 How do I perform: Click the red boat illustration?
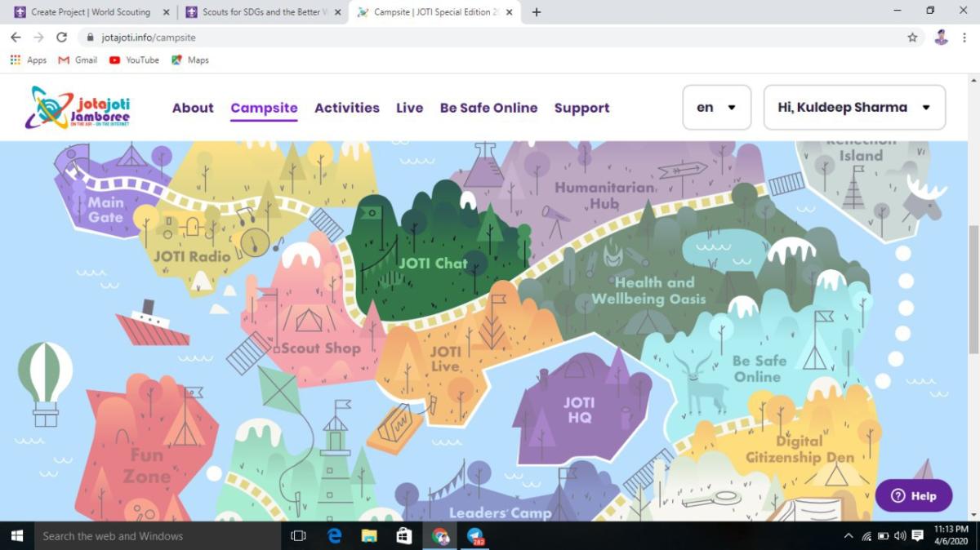pyautogui.click(x=152, y=323)
